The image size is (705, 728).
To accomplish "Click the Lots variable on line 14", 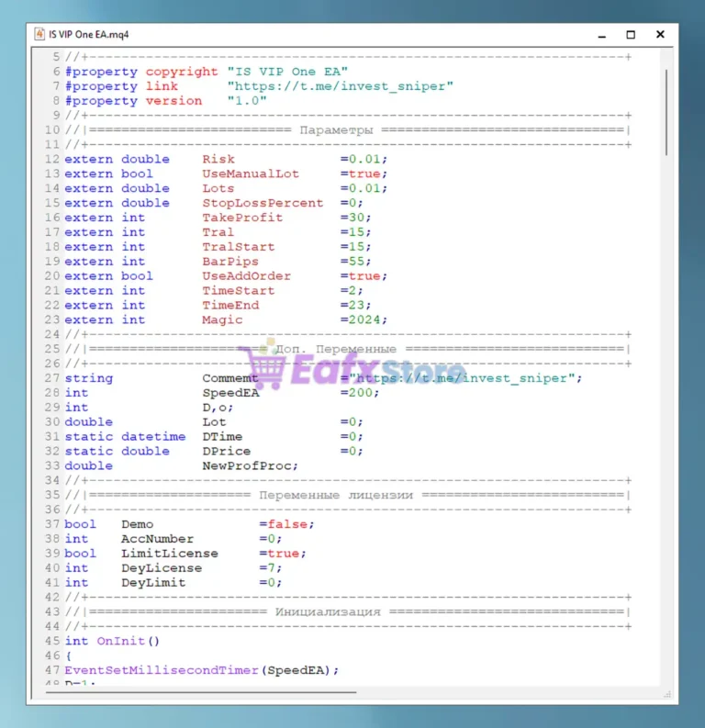I will [218, 188].
